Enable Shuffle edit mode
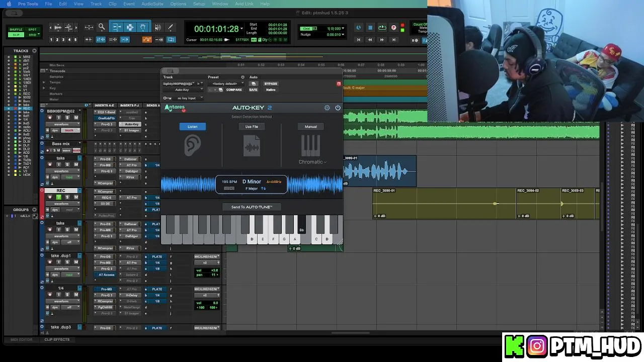Screen dimensions: 644x362 (16, 30)
